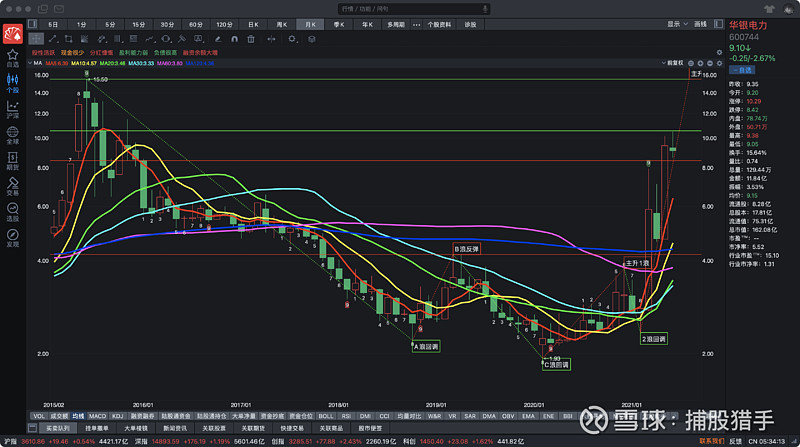The image size is (800, 447).
Task: Enable the KDJ indicator toggle
Action: click(117, 416)
